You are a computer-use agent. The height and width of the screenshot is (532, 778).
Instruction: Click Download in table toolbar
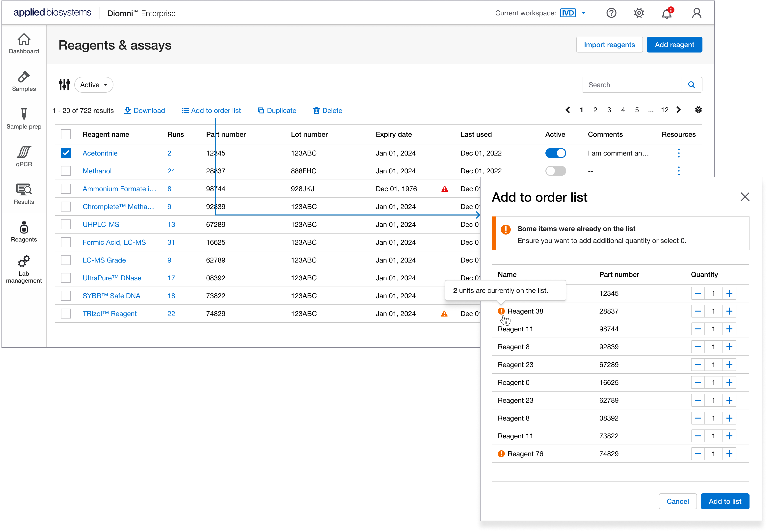pos(144,110)
